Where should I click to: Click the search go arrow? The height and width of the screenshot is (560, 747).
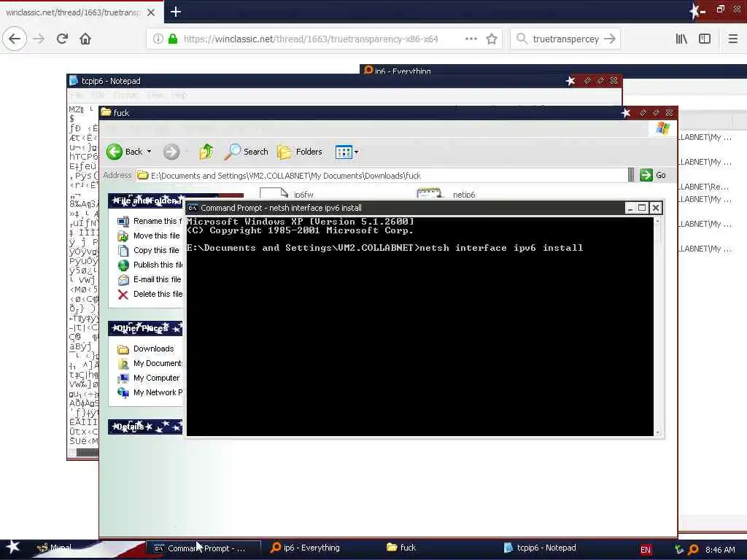tap(610, 39)
